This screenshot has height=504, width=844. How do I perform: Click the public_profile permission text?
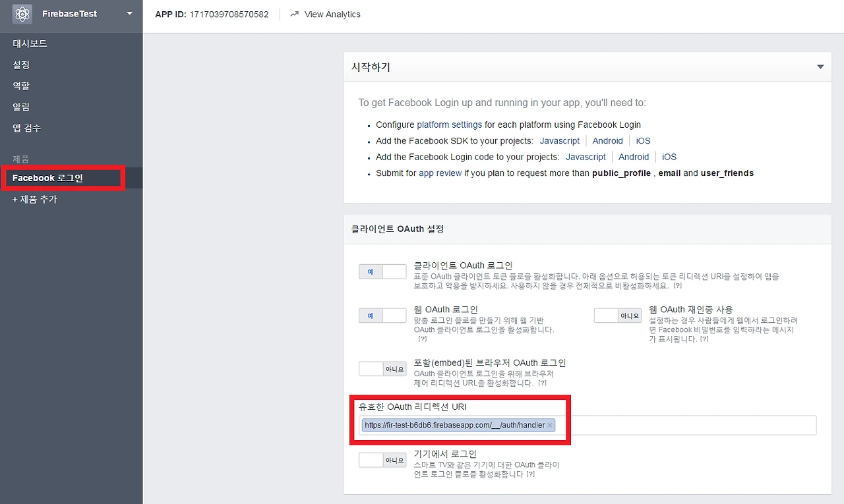(x=622, y=173)
